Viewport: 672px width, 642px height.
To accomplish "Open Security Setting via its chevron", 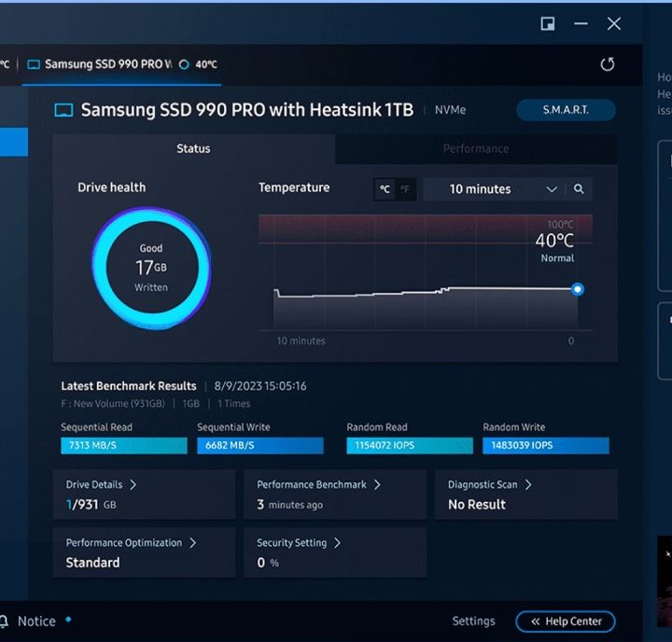I will (x=337, y=542).
